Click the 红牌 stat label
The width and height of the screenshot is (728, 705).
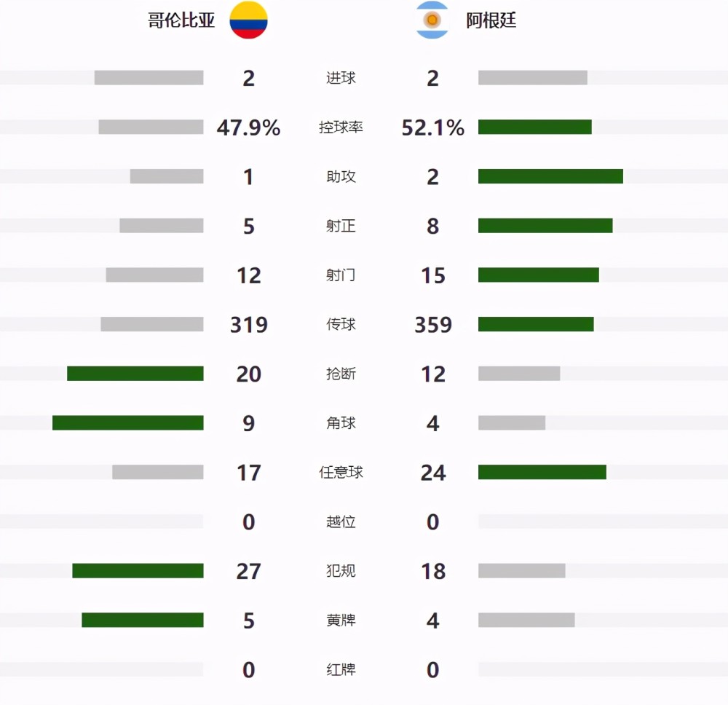point(341,669)
